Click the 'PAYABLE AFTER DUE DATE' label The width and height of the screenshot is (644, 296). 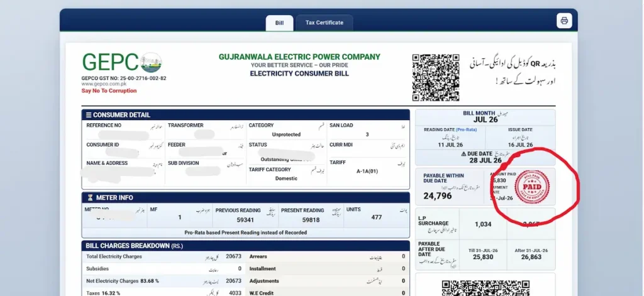click(432, 249)
